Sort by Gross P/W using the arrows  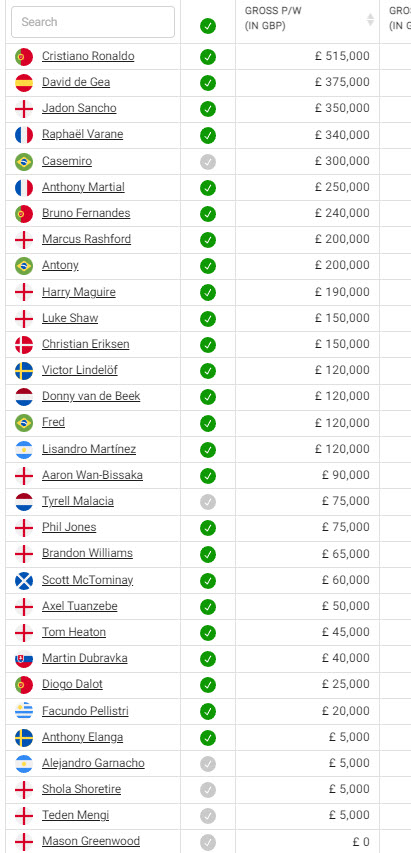coord(370,20)
